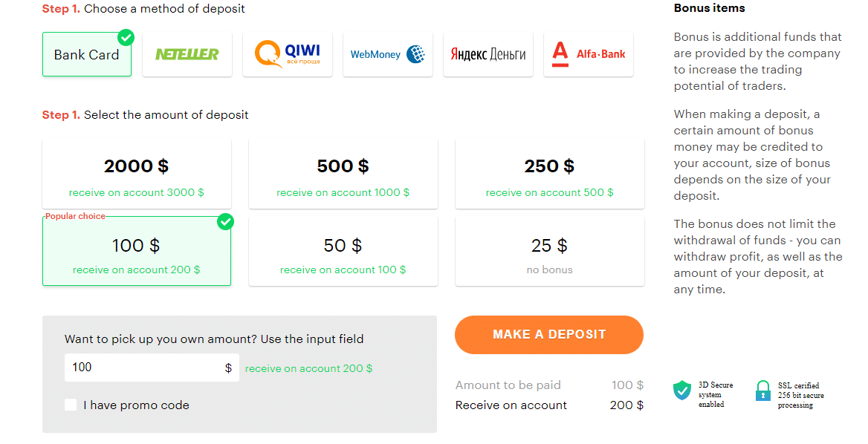
Task: Tick the 'I have promo code' checkbox
Action: pos(71,405)
